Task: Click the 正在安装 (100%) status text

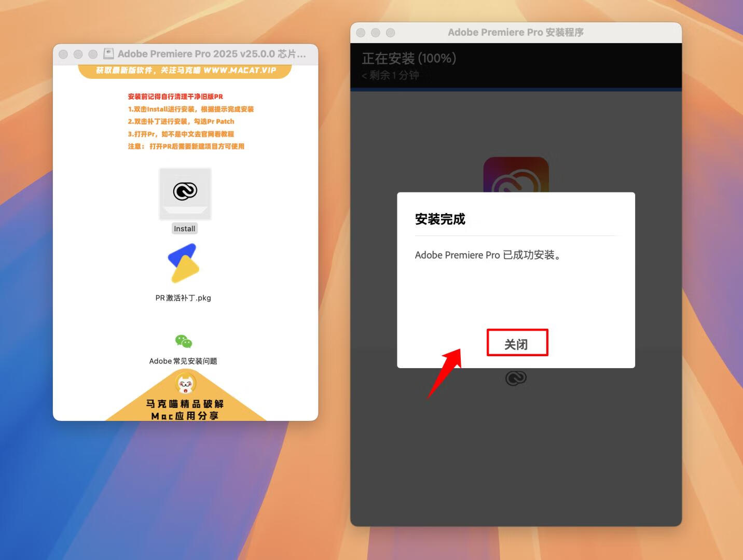Action: [x=409, y=58]
